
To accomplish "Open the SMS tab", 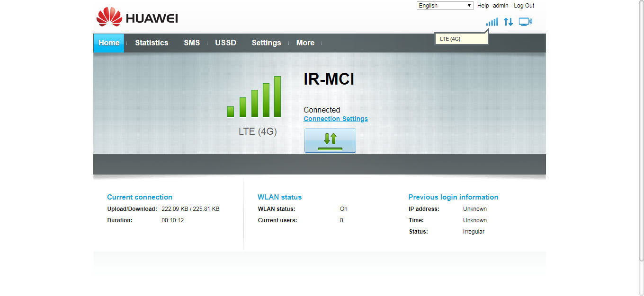I will 192,43.
